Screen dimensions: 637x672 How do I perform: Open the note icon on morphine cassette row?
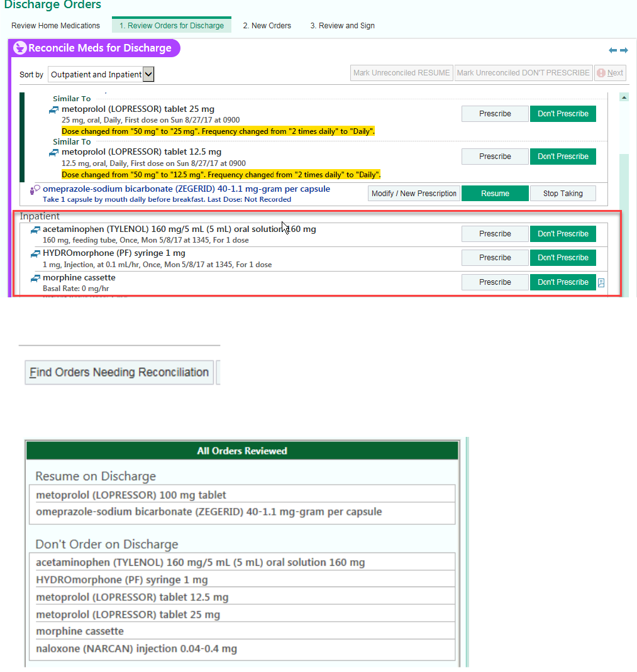coord(601,283)
